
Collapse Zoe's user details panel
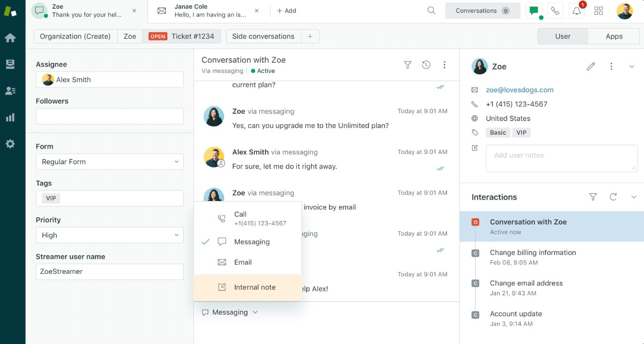click(632, 66)
